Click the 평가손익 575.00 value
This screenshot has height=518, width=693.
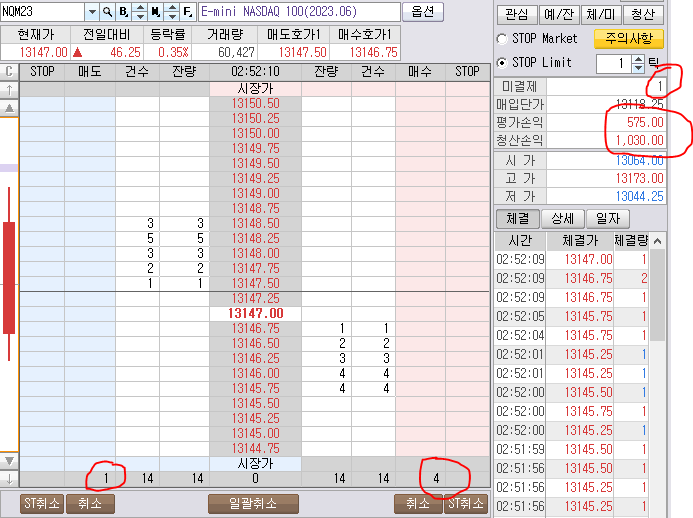645,122
